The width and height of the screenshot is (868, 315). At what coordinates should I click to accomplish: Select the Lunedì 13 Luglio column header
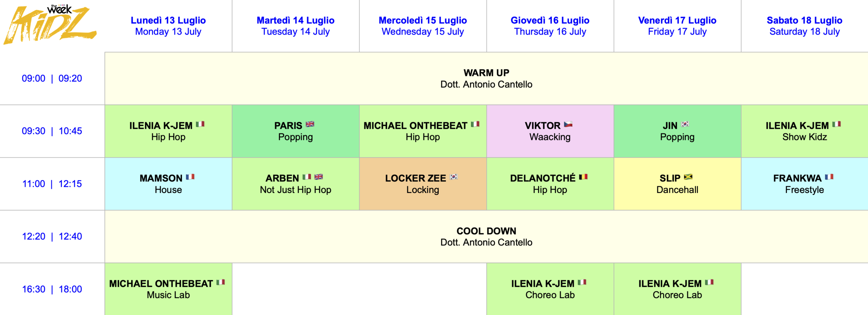coord(168,26)
